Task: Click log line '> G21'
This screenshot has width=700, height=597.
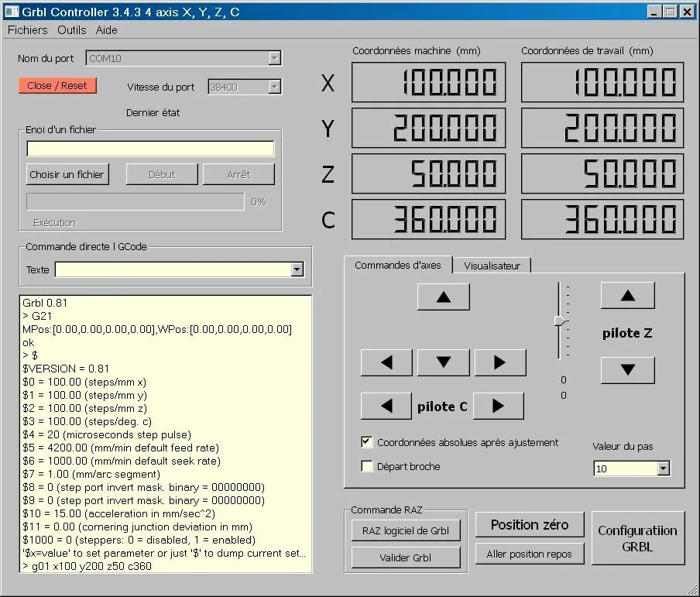Action: coord(37,316)
